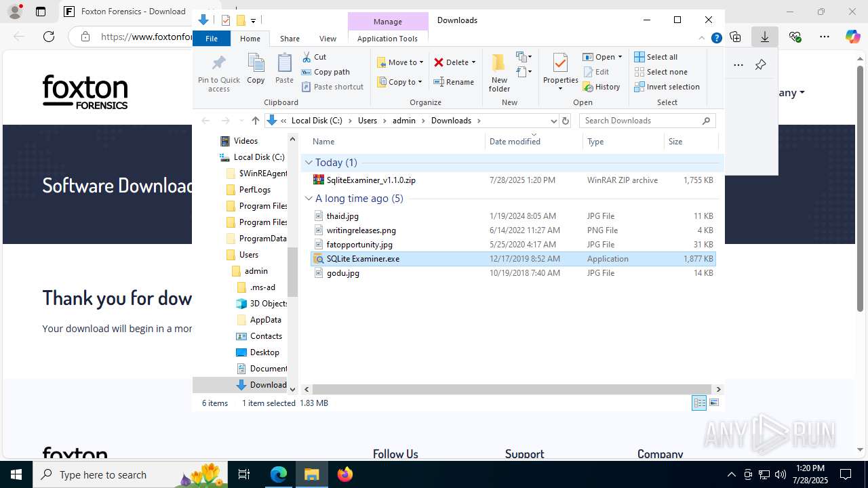Select Desktop in navigation pane
Image resolution: width=868 pixels, height=488 pixels.
(264, 352)
